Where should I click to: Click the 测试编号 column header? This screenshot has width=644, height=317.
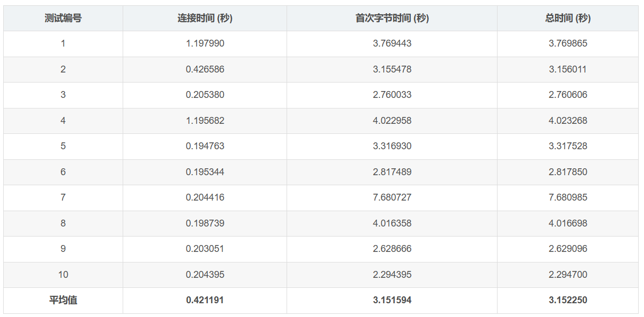(63, 18)
